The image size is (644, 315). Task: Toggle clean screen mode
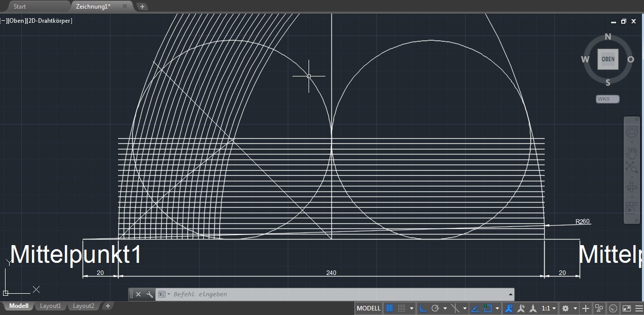tap(627, 308)
